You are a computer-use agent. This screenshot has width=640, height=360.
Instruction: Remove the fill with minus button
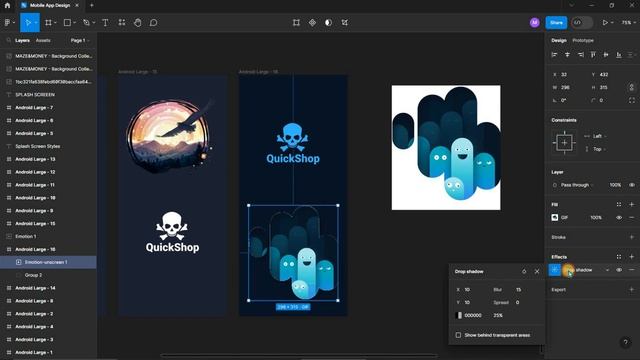coord(632,218)
